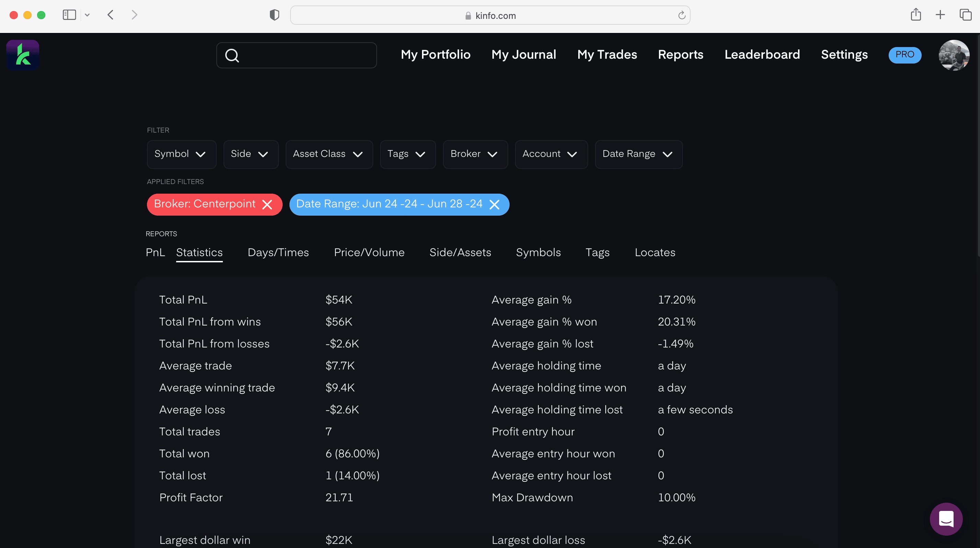The height and width of the screenshot is (548, 980).
Task: Go to My Journal
Action: [523, 55]
